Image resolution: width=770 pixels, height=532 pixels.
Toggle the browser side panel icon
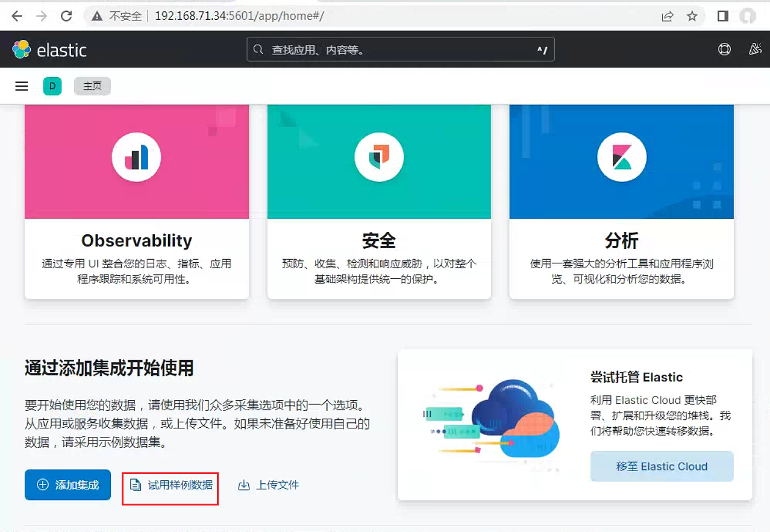pos(723,16)
